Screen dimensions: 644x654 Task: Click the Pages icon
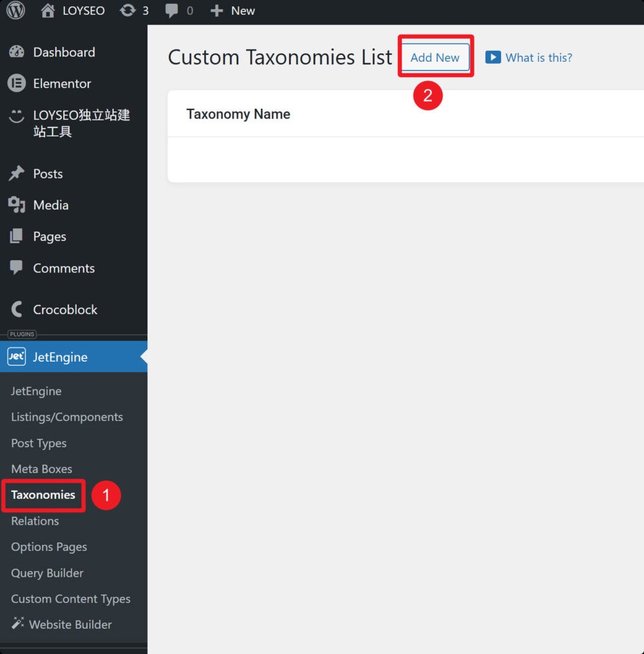[16, 236]
